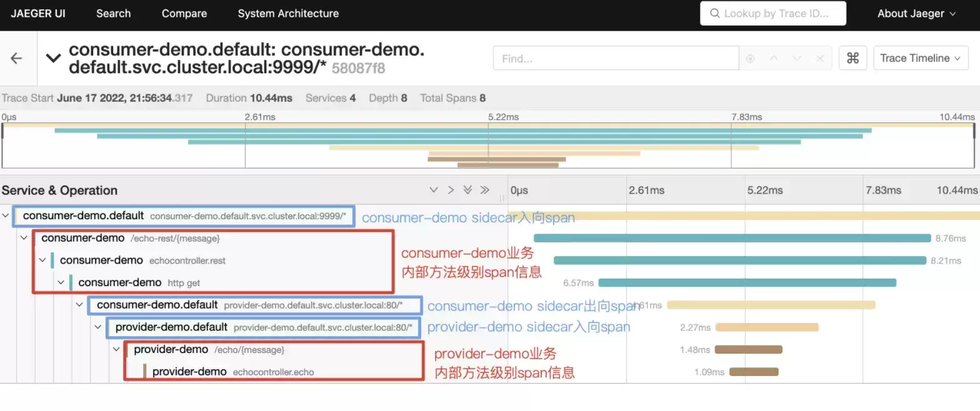Click the back arrow to return to search results

coord(17,58)
